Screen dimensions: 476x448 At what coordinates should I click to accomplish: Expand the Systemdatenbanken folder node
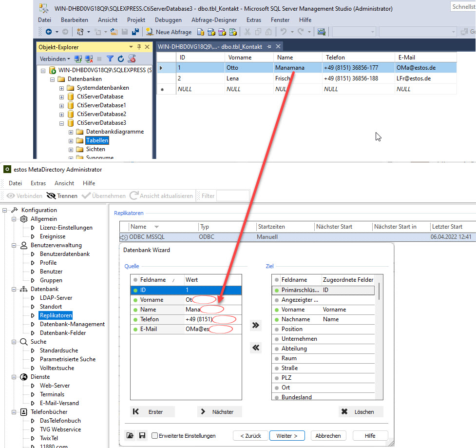point(62,88)
